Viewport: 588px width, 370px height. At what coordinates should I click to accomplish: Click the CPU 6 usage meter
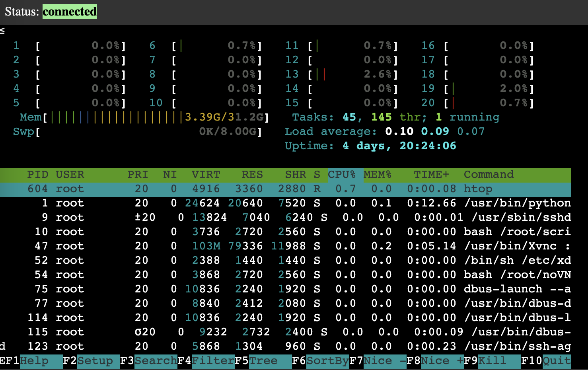pyautogui.click(x=206, y=46)
